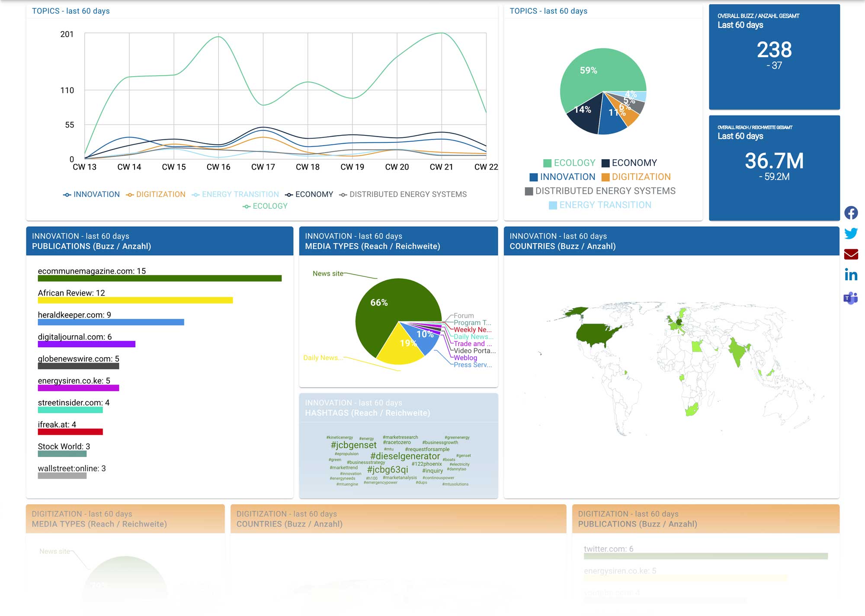Screen dimensions: 865x616
Task: Click the African Review: 12 bar
Action: (x=135, y=300)
